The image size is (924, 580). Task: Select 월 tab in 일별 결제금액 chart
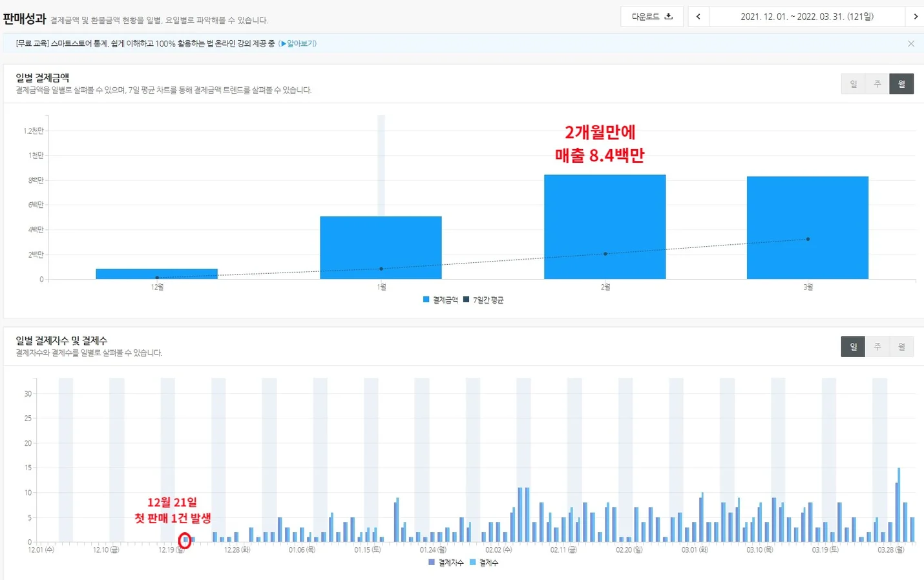point(901,84)
